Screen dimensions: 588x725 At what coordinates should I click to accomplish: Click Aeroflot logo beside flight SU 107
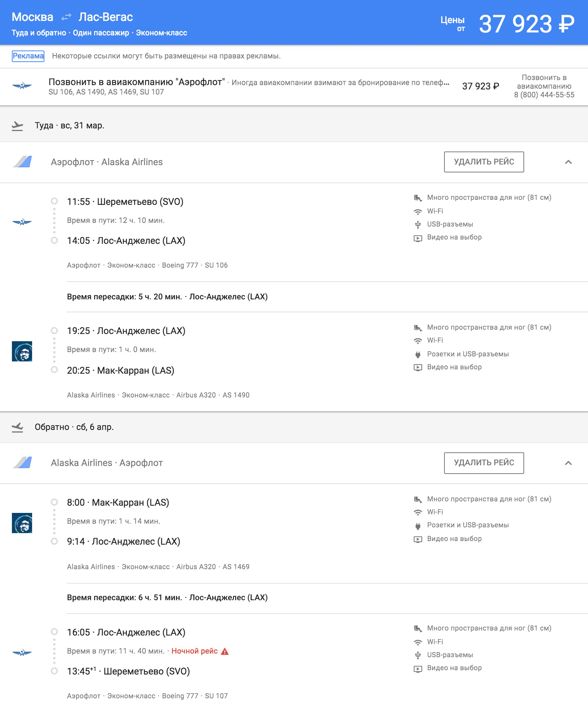point(22,652)
